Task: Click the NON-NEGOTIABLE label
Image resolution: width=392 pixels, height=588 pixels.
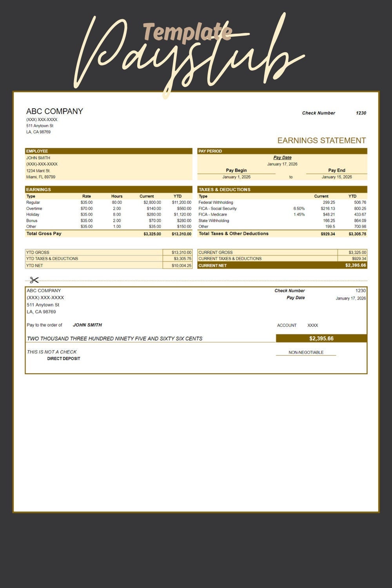Action: [306, 352]
